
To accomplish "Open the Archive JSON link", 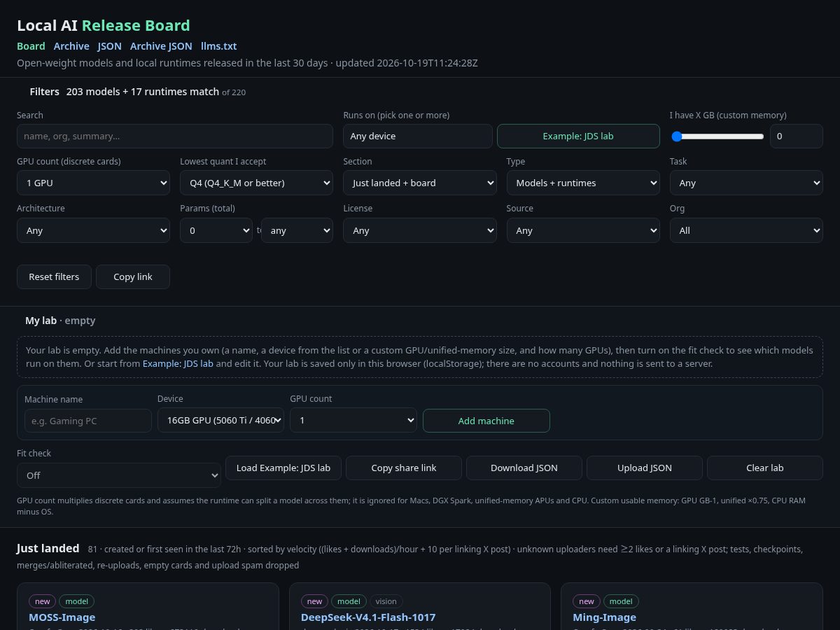I will click(x=161, y=46).
